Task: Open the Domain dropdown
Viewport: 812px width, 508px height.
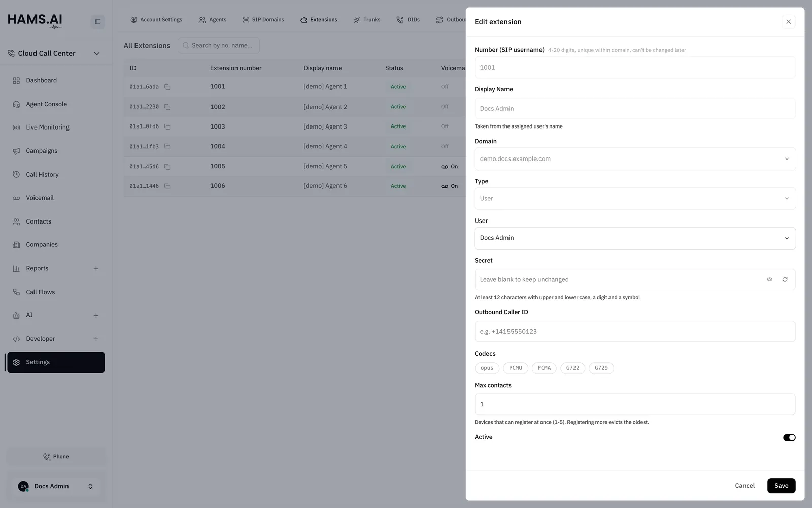Action: [x=635, y=159]
